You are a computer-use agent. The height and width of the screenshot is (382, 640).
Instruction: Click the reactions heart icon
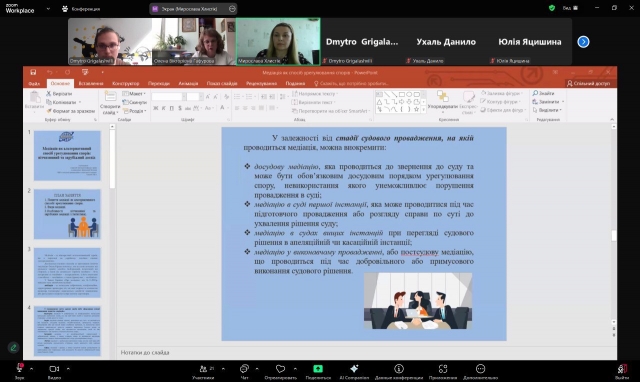(280, 369)
